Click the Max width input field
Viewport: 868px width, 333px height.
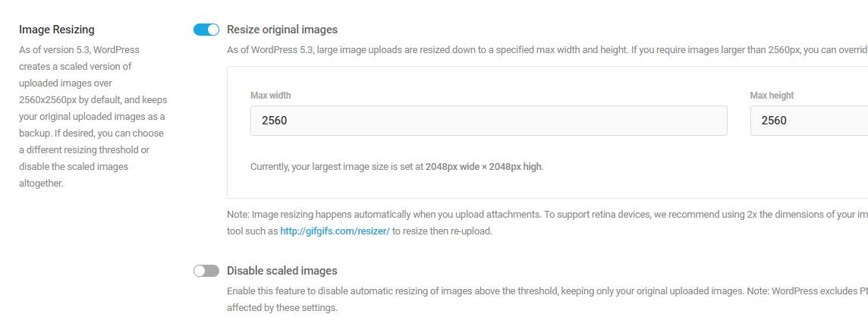(489, 121)
